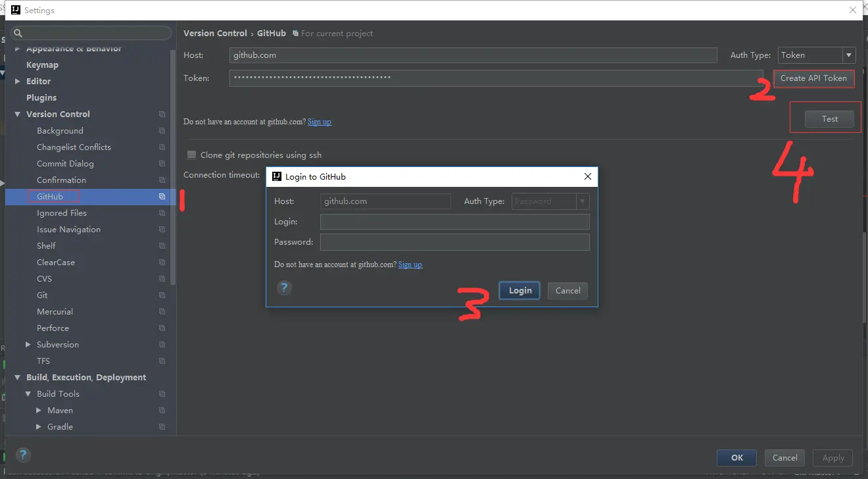Click Sign up link in Login dialog
868x479 pixels.
pos(410,265)
